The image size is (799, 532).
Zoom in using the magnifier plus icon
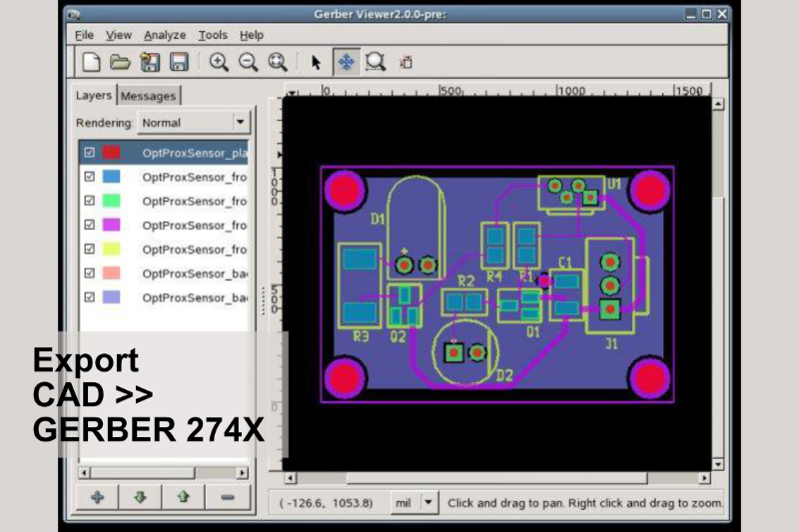point(219,62)
